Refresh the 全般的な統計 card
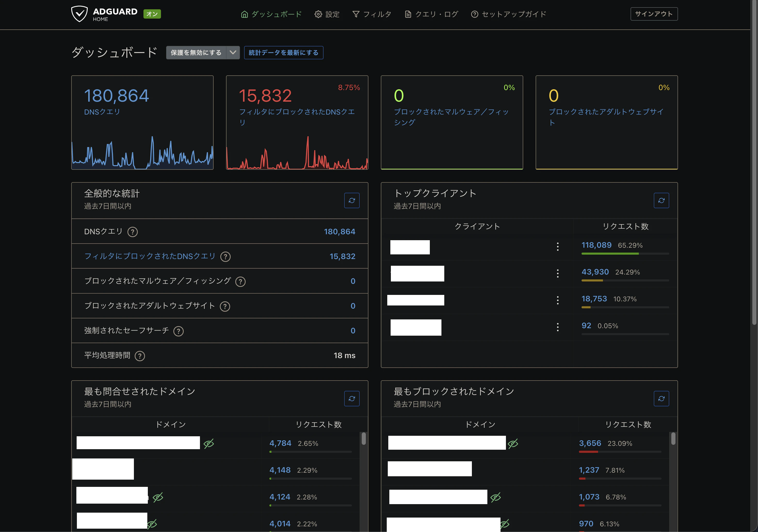This screenshot has height=532, width=758. [x=352, y=200]
